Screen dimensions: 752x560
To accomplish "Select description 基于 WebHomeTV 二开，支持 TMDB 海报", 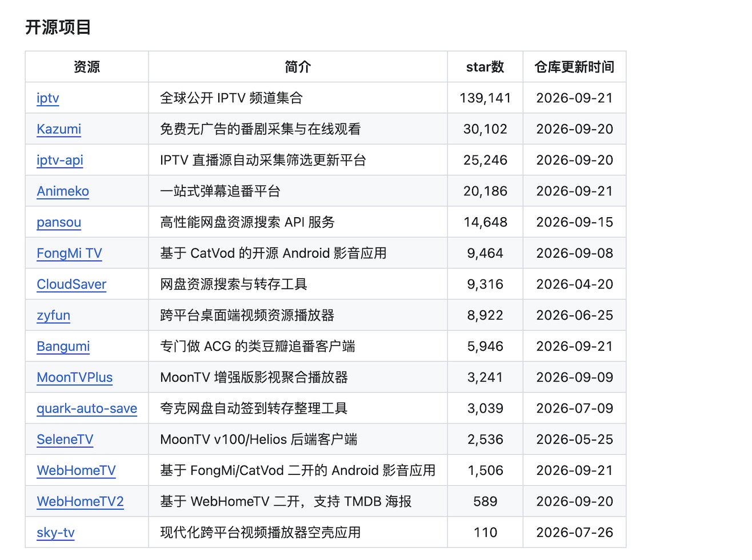I will 286,502.
